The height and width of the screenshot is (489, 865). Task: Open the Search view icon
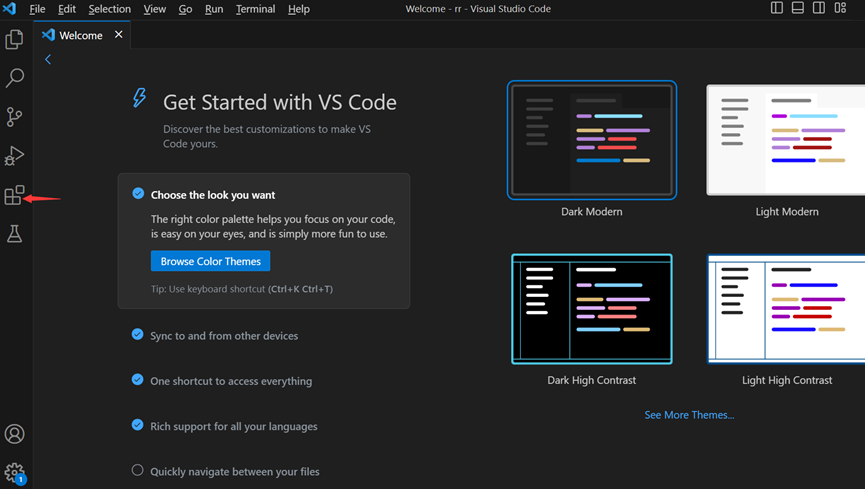tap(14, 78)
